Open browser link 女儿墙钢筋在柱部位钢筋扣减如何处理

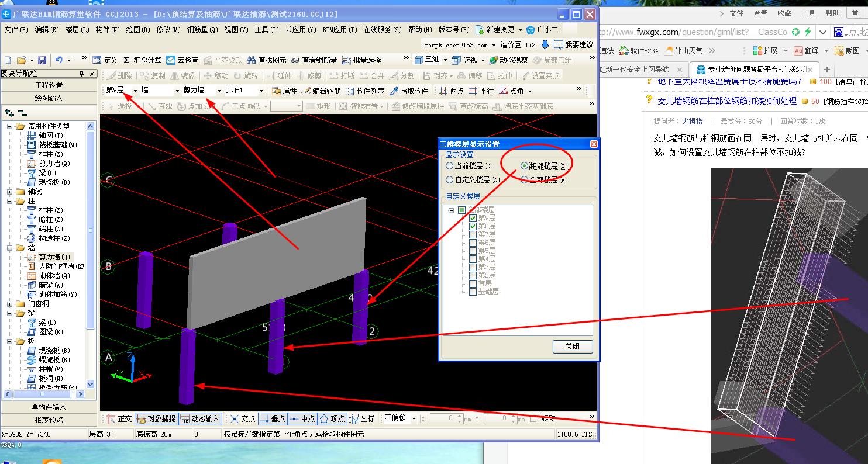[x=727, y=101]
